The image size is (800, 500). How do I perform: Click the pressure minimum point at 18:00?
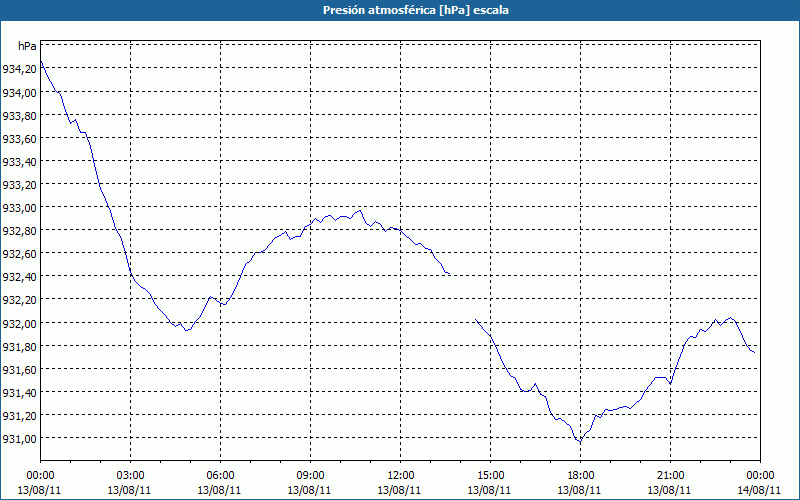(x=580, y=441)
